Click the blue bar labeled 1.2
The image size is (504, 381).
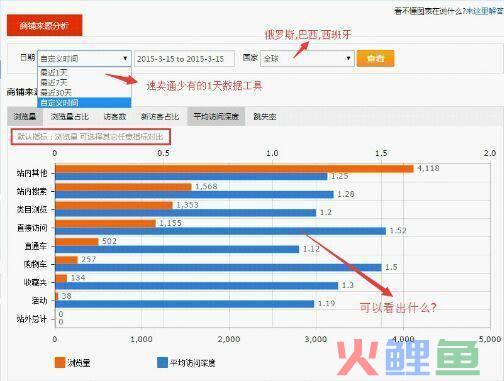tap(186, 213)
